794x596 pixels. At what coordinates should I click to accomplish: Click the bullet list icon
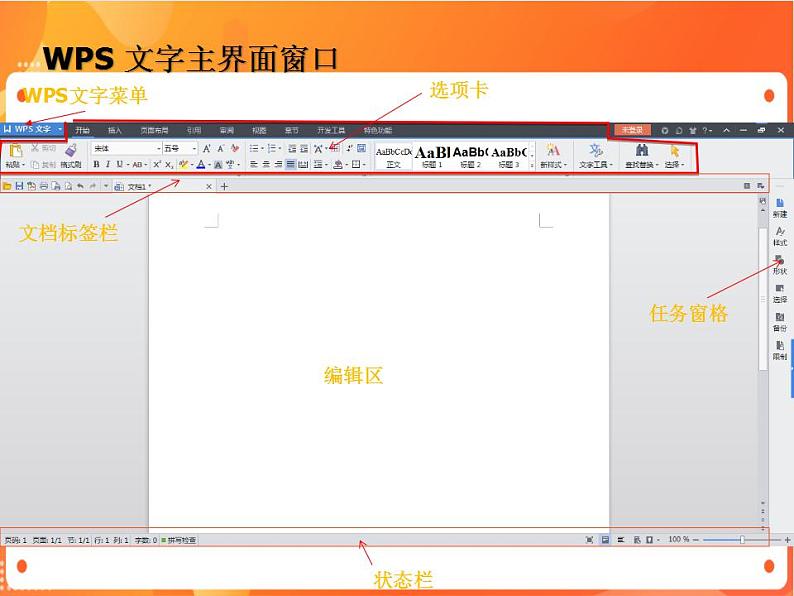[x=254, y=148]
